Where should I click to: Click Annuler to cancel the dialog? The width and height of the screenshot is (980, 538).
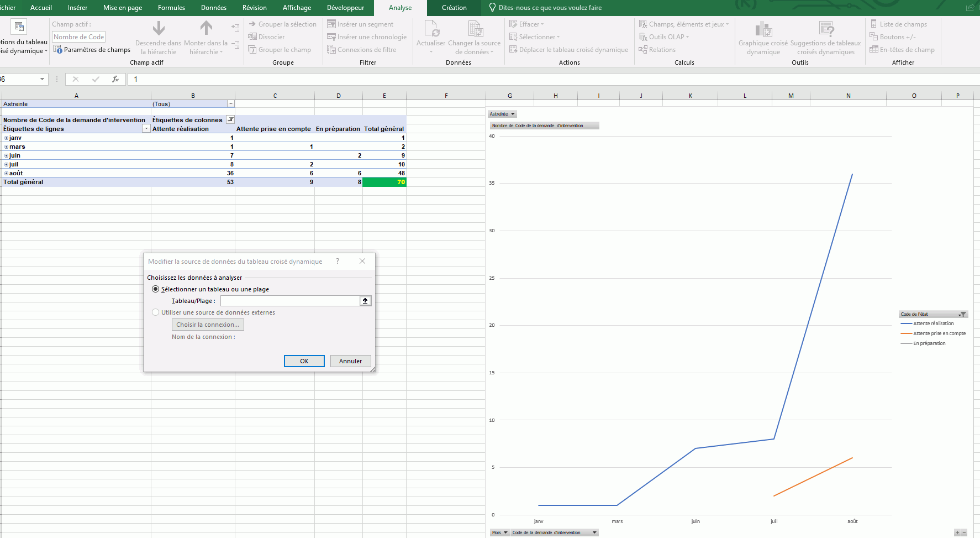350,361
